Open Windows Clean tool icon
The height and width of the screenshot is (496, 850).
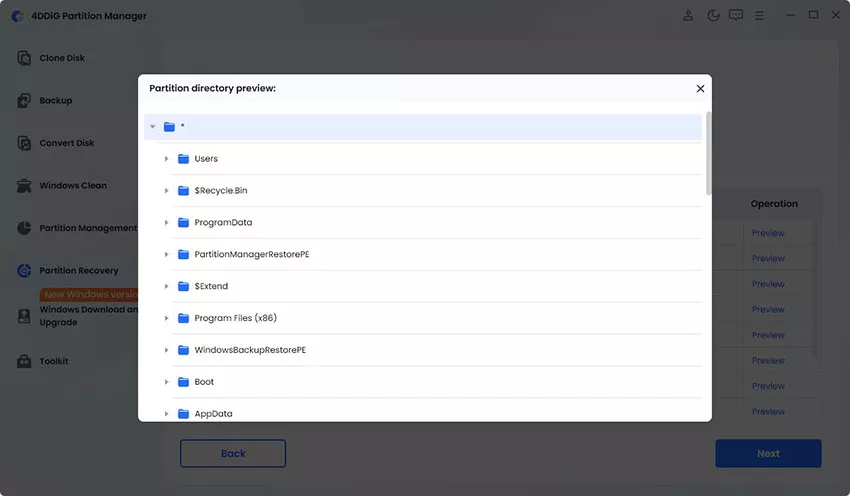pyautogui.click(x=24, y=185)
